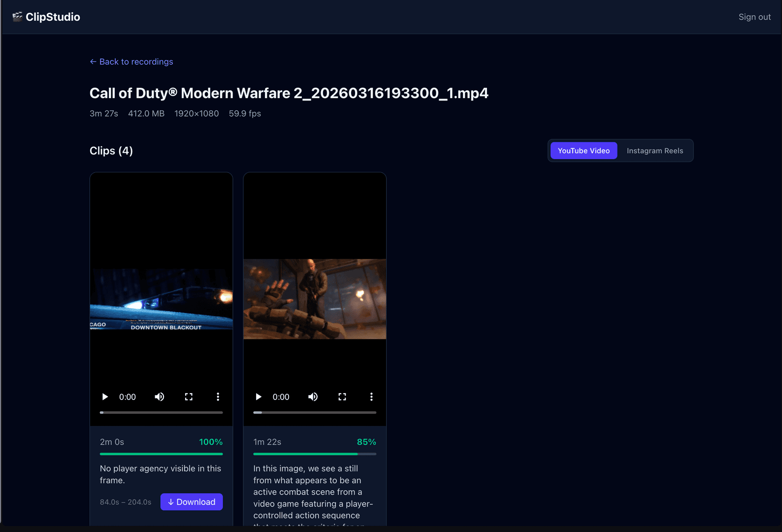Image resolution: width=782 pixels, height=532 pixels.
Task: Play the second clip video
Action: tap(259, 397)
